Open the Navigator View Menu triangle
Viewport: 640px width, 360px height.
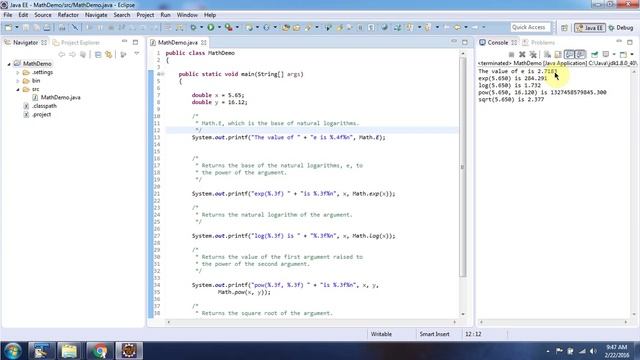click(x=137, y=54)
